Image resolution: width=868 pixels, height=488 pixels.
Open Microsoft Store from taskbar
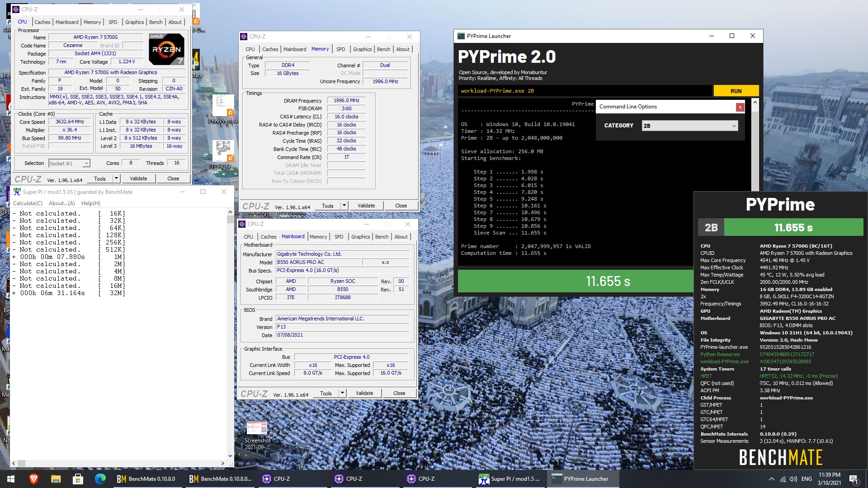tap(78, 479)
